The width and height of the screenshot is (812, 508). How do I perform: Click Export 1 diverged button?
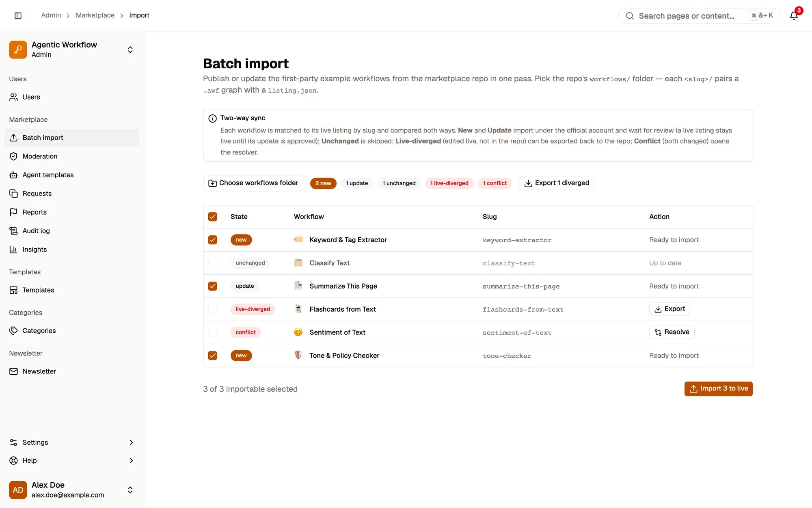[x=556, y=183]
